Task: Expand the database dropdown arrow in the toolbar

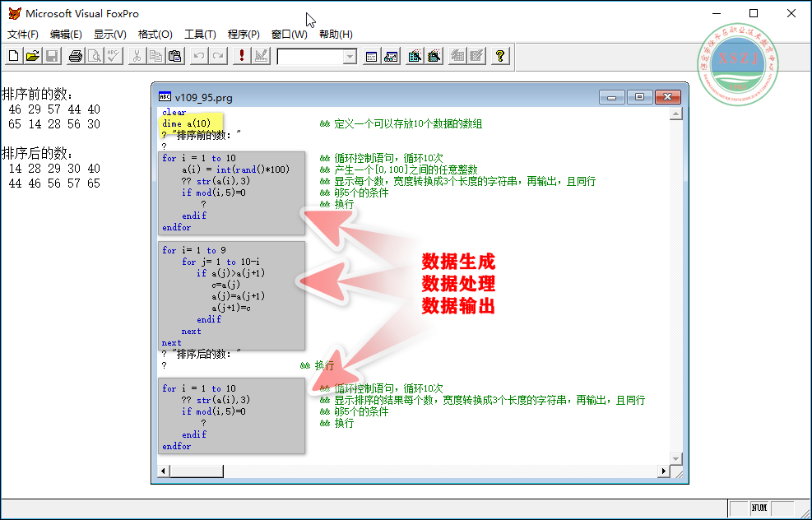Action: 350,57
